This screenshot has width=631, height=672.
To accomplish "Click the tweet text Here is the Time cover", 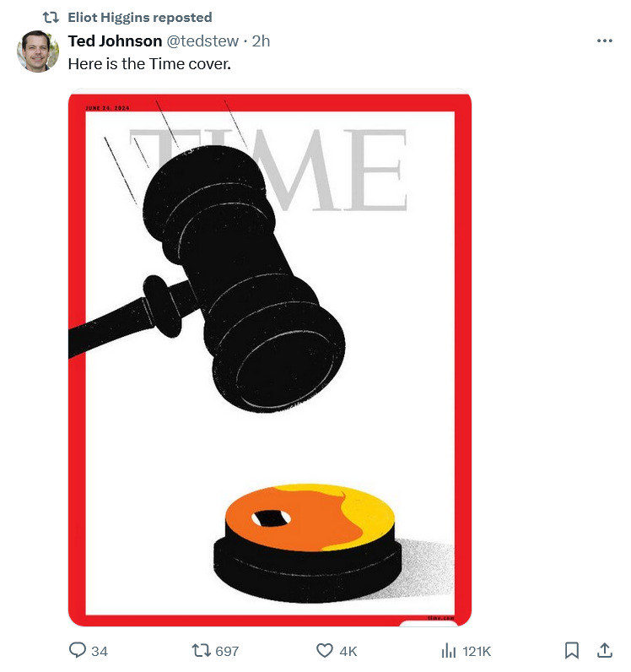I will click(x=149, y=64).
